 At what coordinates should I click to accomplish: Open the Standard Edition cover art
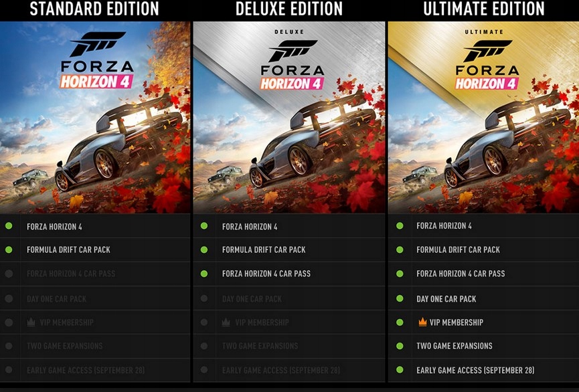point(95,117)
